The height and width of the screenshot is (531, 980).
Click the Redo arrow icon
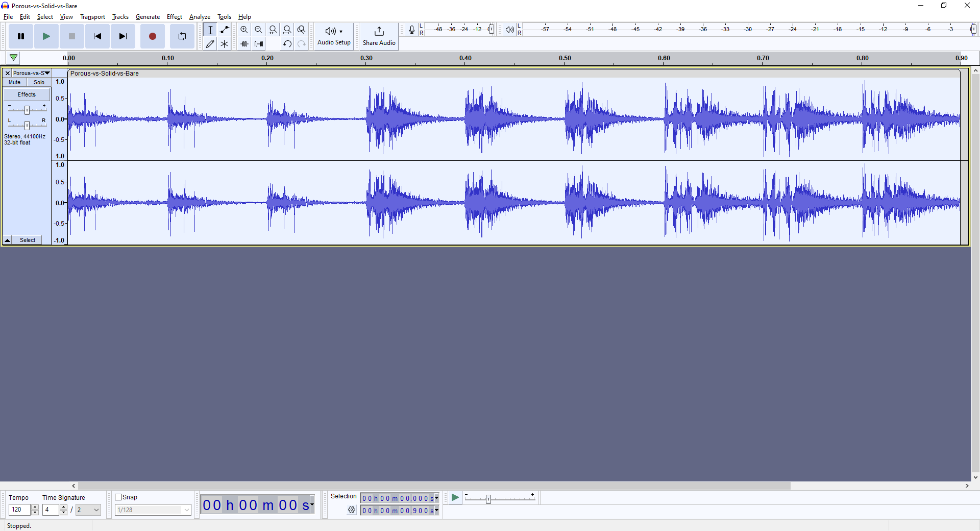point(302,44)
